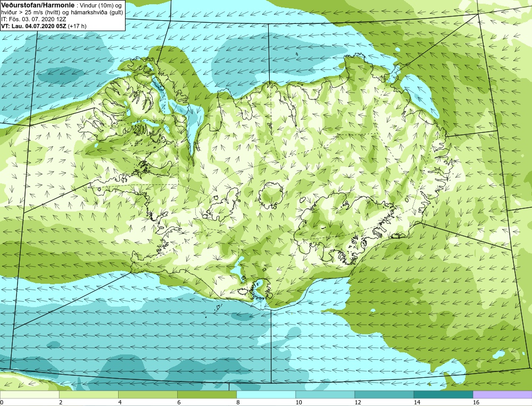Click legend value label 12
This screenshot has height=406, width=532.
(x=358, y=402)
